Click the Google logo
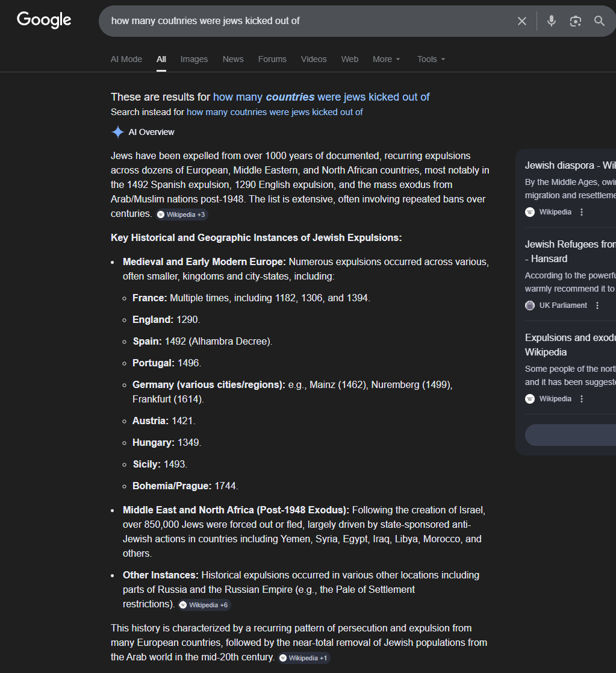 pos(44,20)
